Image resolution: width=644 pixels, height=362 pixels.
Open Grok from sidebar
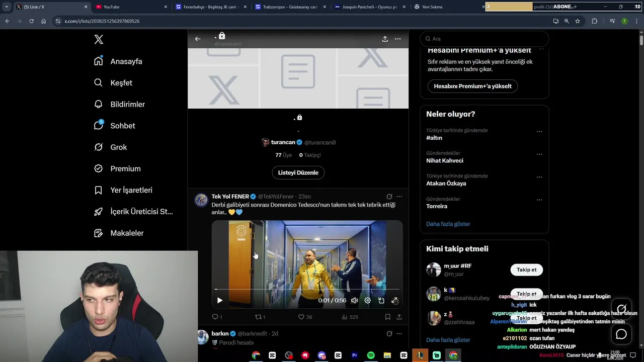tap(110, 147)
